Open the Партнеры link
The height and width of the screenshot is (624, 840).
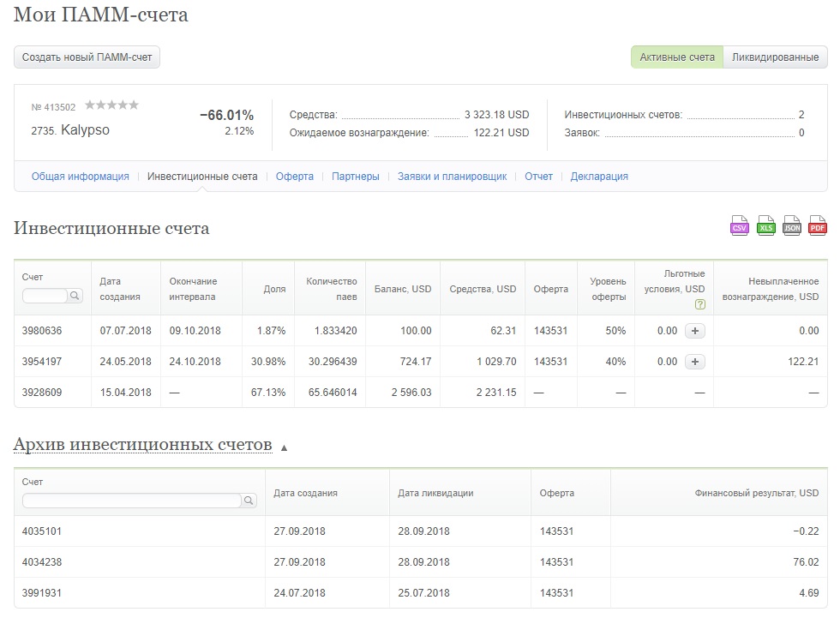click(355, 177)
